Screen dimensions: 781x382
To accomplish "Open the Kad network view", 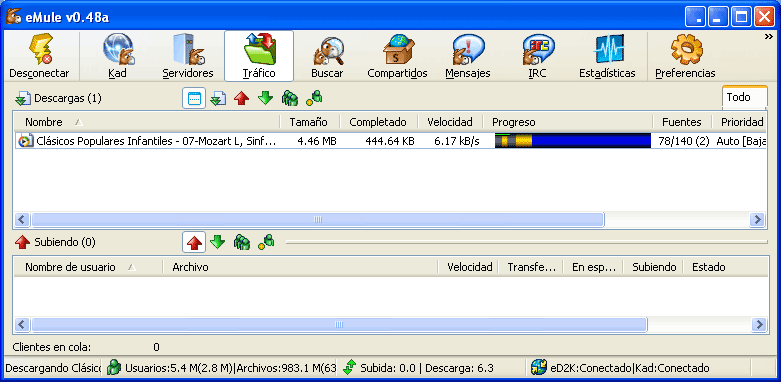I will pyautogui.click(x=118, y=56).
